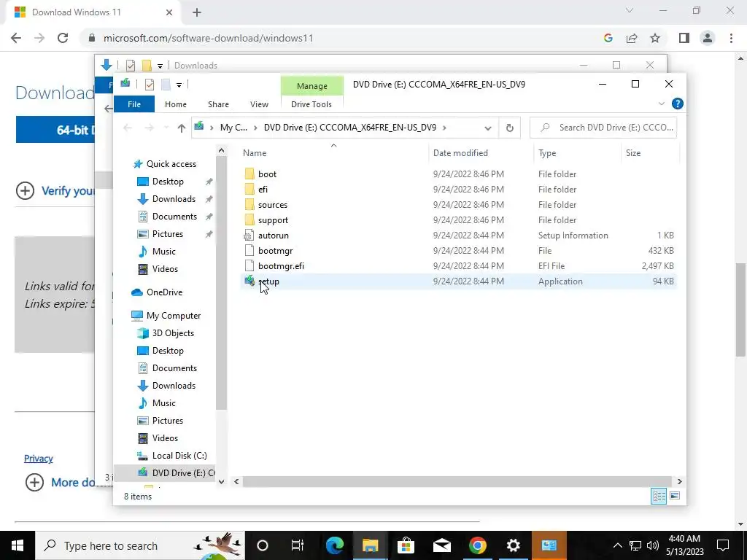
Task: Open Windows Start menu
Action: click(x=18, y=545)
